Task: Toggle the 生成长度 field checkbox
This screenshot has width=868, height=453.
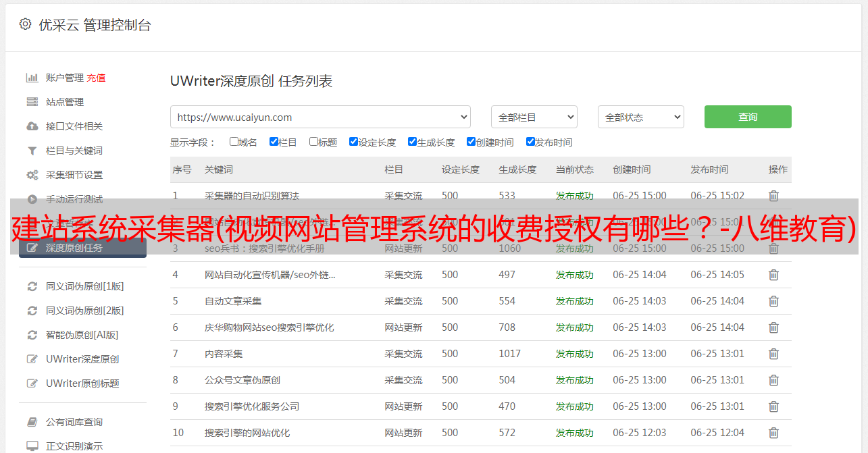Action: coord(412,142)
